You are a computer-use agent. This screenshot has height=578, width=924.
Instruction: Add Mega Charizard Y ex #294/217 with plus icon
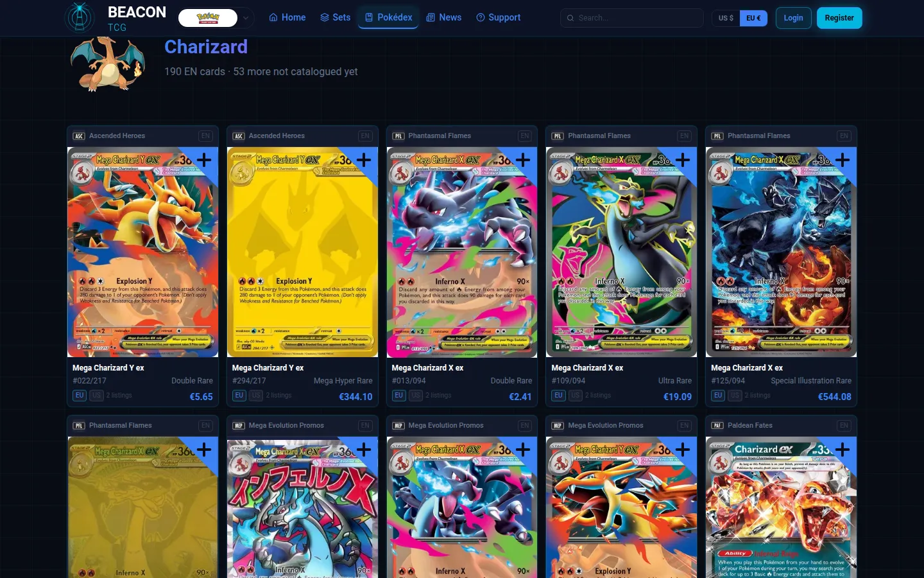364,160
